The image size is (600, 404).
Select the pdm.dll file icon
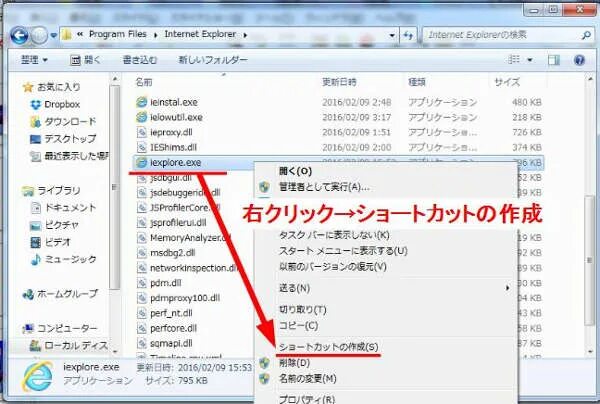coord(142,283)
